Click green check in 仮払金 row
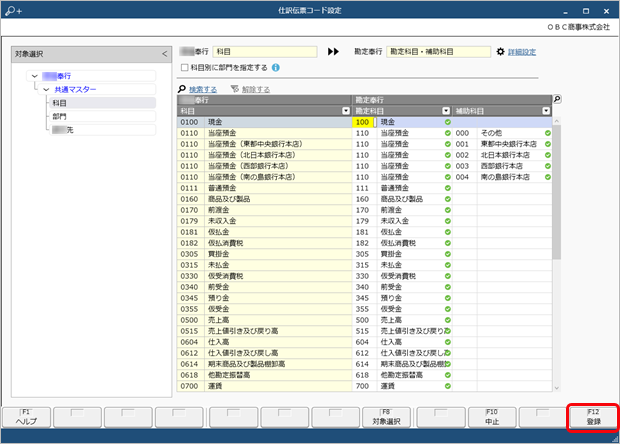Viewport: 620px width, 444px height. coord(448,232)
